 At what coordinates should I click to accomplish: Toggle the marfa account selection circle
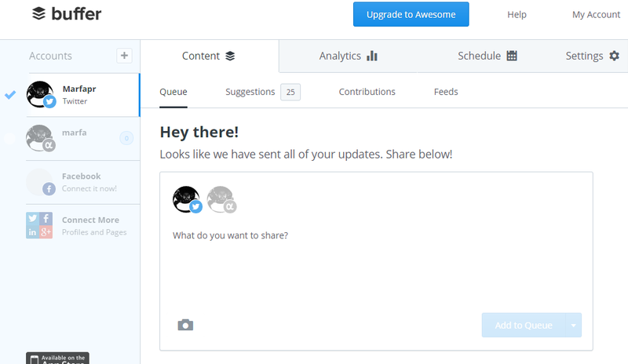click(9, 139)
